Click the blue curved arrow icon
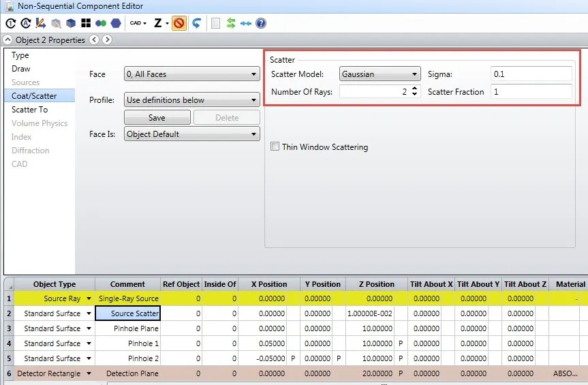 tap(196, 23)
